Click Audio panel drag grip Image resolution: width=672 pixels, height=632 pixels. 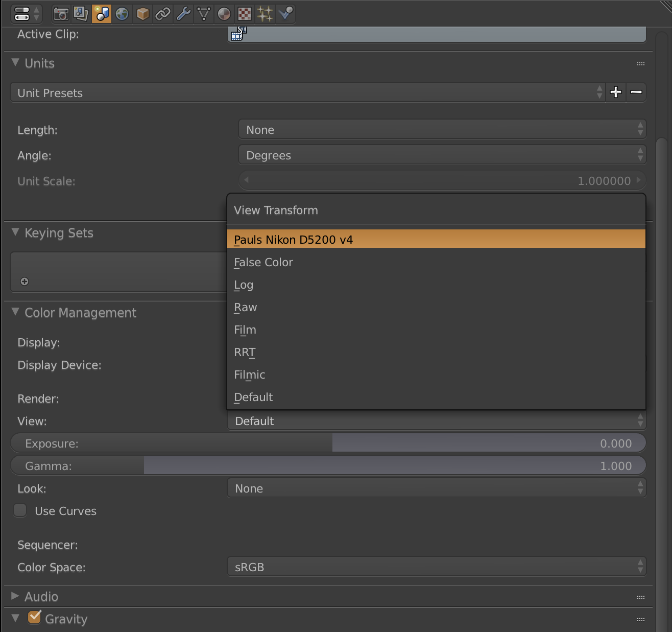(641, 597)
